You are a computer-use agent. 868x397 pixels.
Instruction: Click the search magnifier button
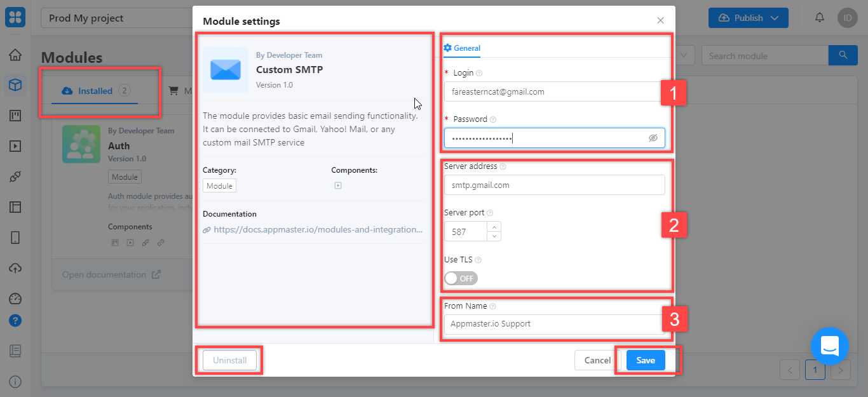[x=843, y=55]
